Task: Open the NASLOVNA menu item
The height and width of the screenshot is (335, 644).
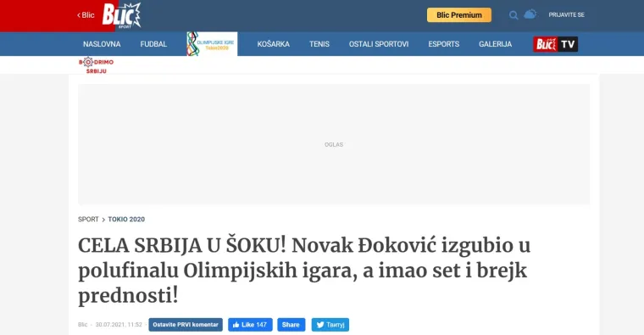Action: [x=102, y=44]
